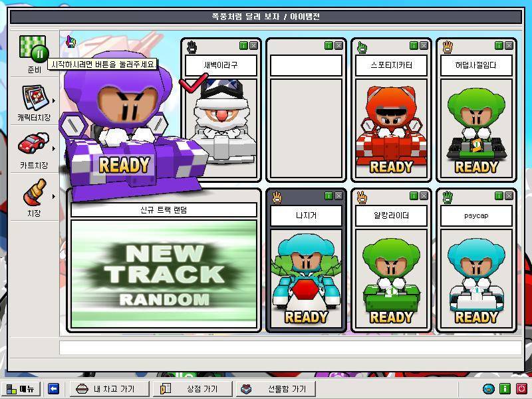This screenshot has width=532, height=399.
Task: Select the NEW TRACK RANDOM track thumbnail
Action: (164, 273)
